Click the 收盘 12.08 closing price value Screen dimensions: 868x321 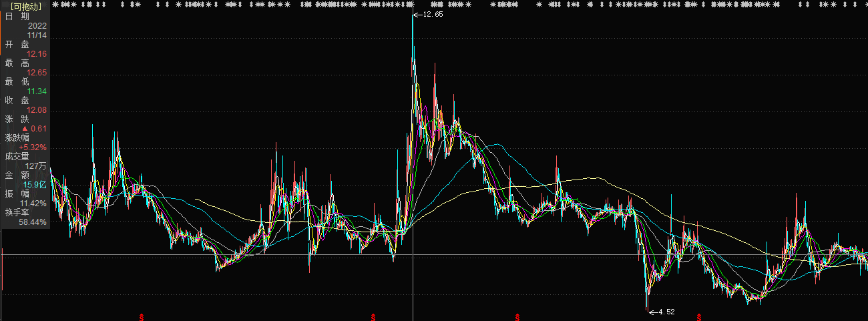pos(37,110)
